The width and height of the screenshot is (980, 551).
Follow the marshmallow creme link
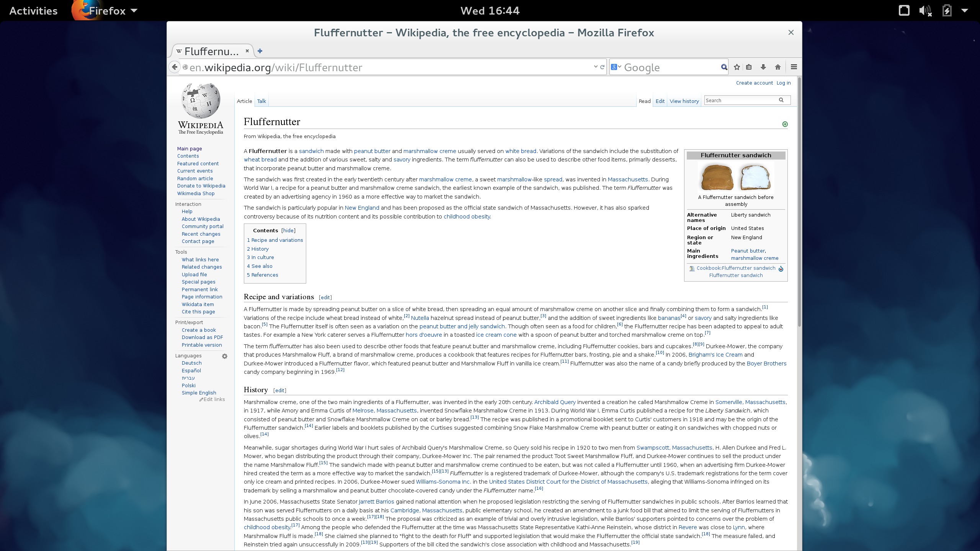pyautogui.click(x=430, y=151)
